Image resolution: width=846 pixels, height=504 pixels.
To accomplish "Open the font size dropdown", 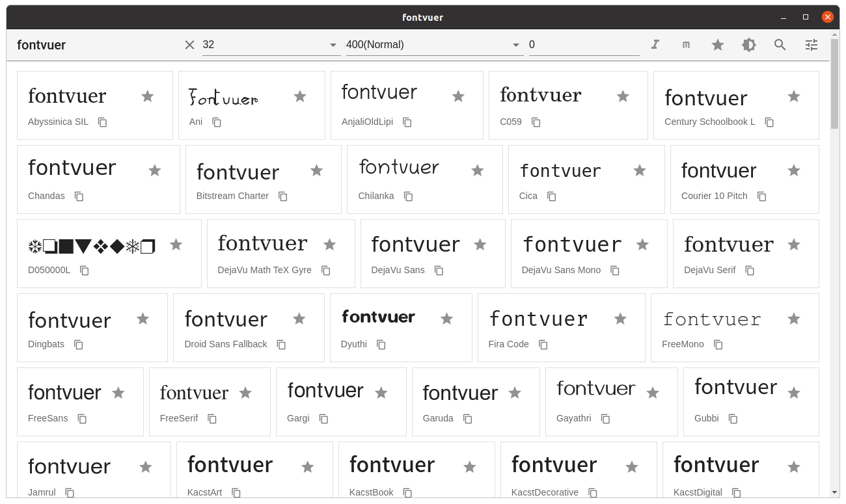I will point(270,44).
